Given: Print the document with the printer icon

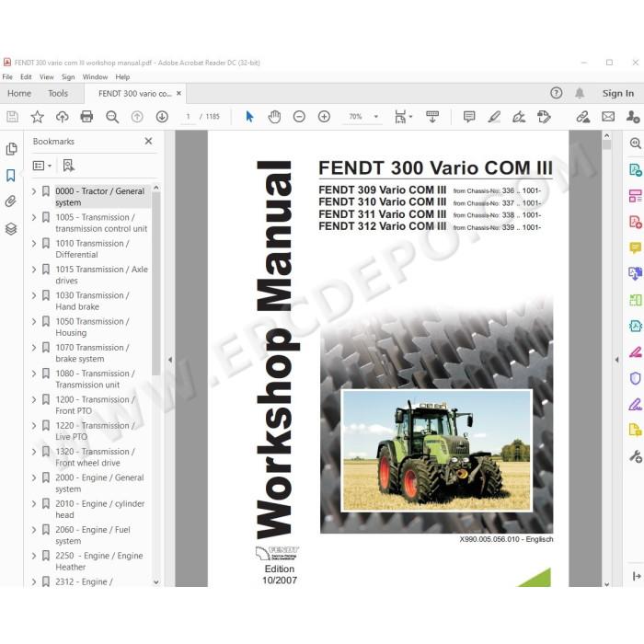Looking at the screenshot, I should (x=86, y=117).
